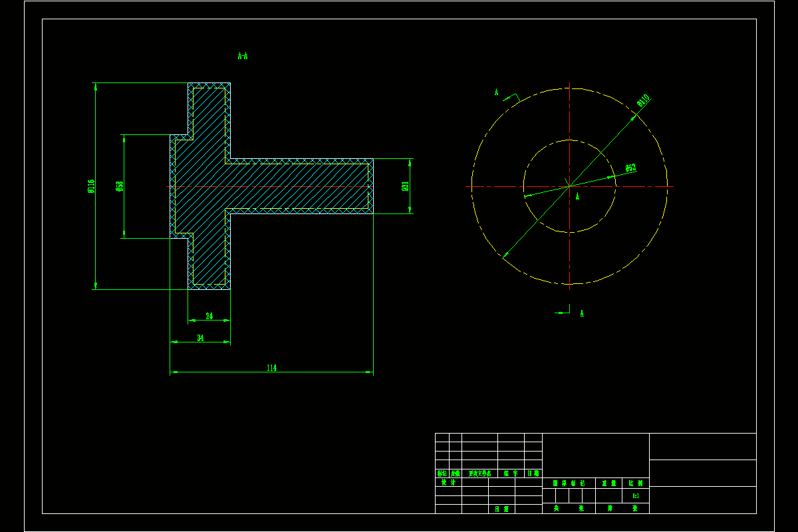This screenshot has height=532, width=798.
Task: Click the A-A section view title
Action: coord(243,56)
